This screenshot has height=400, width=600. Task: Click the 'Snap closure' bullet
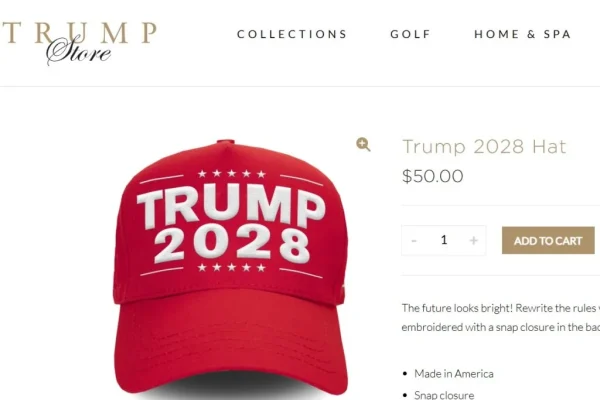444,395
